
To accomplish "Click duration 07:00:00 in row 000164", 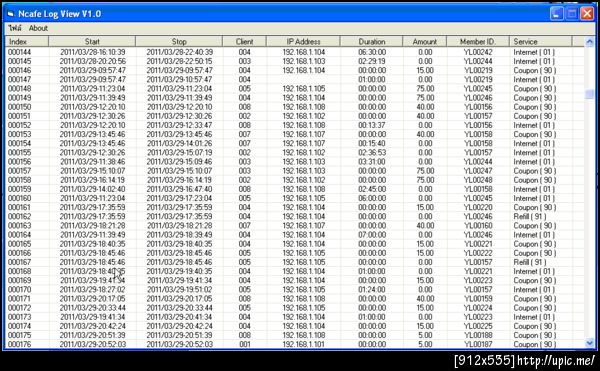I will pos(372,235).
